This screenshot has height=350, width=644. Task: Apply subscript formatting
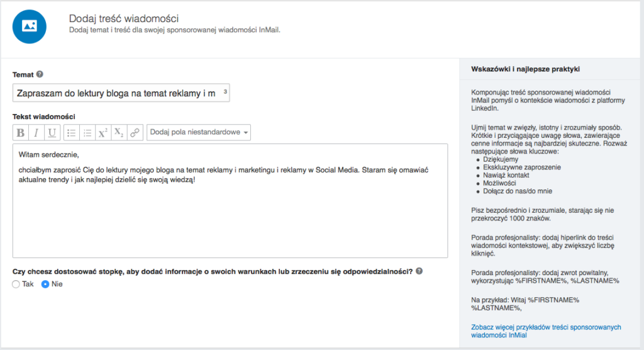pyautogui.click(x=119, y=133)
